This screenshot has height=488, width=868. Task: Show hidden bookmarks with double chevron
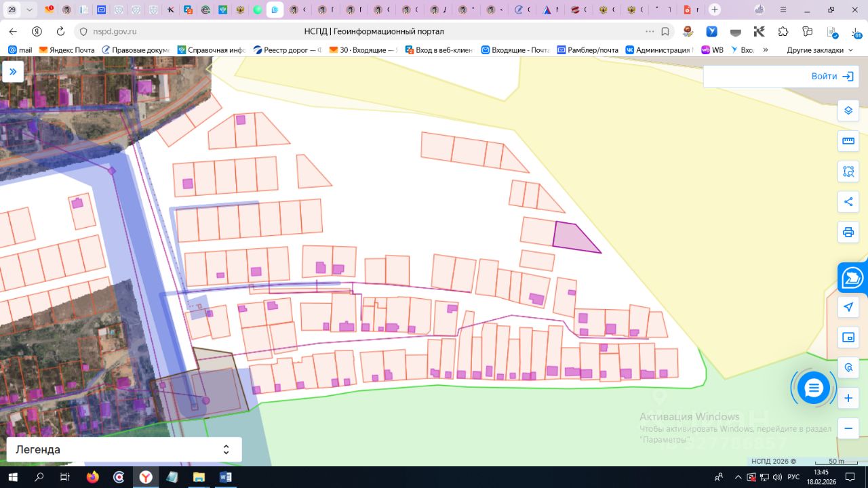[766, 50]
